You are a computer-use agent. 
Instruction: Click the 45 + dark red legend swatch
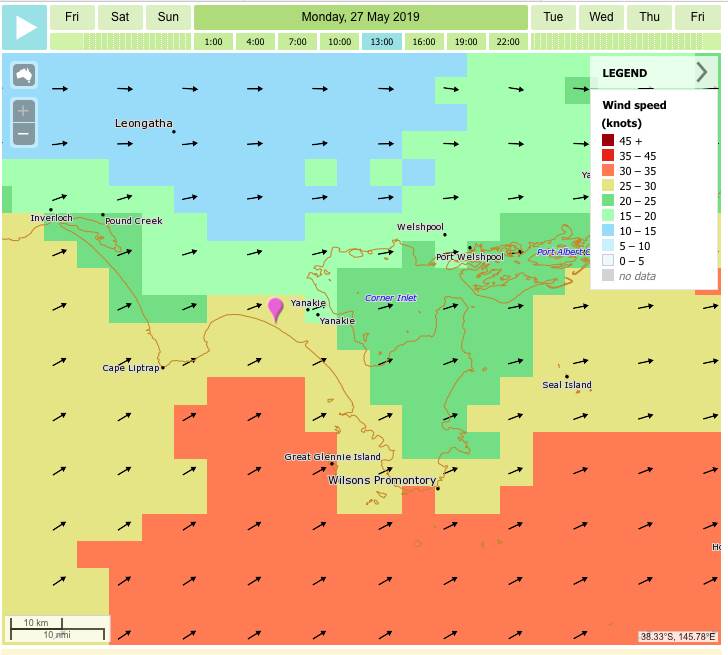click(608, 141)
